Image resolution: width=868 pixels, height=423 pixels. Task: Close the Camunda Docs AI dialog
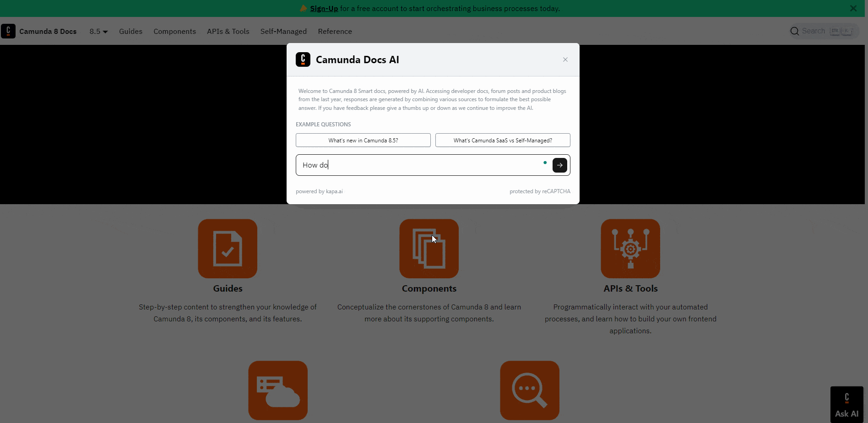[565, 60]
